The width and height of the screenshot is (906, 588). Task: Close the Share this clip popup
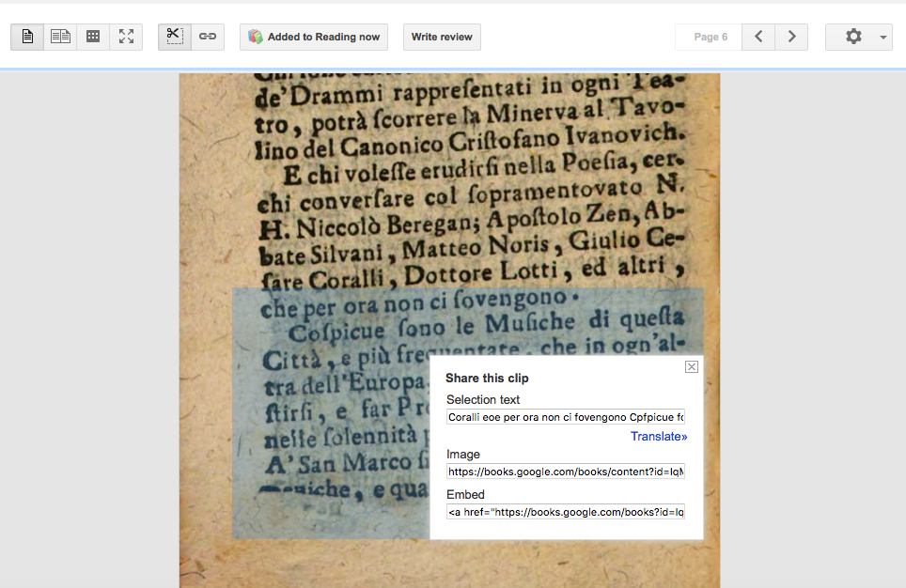[692, 366]
